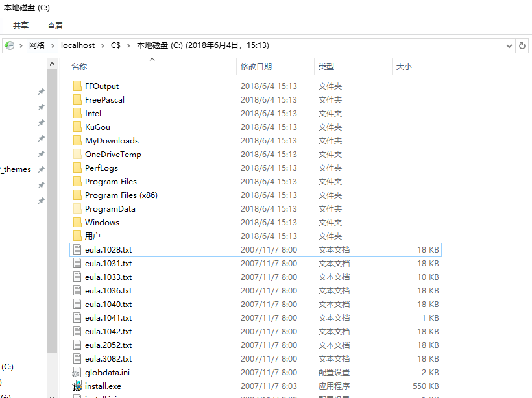Screen dimensions: 532x398
Task: Click the Program Files (x86) folder icon
Action: point(77,195)
